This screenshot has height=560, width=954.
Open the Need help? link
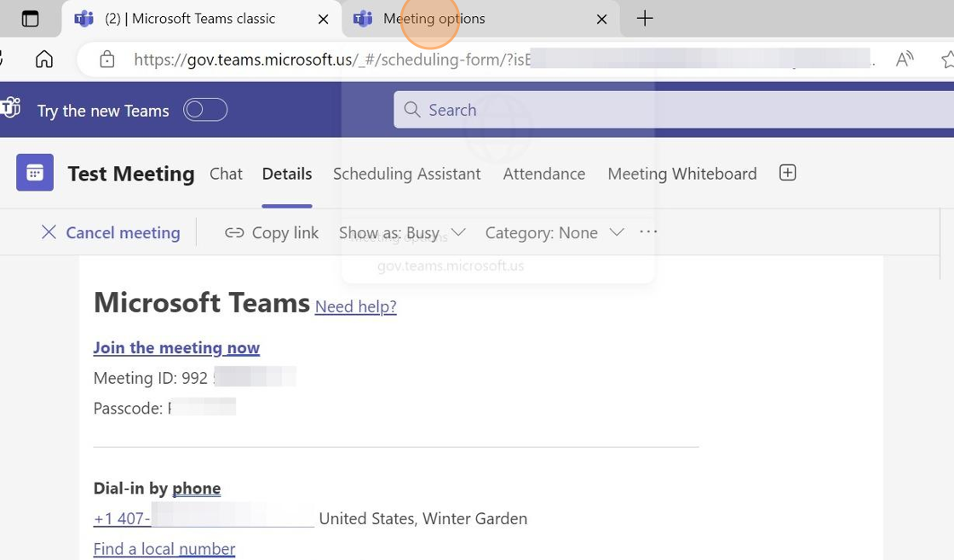pos(356,306)
